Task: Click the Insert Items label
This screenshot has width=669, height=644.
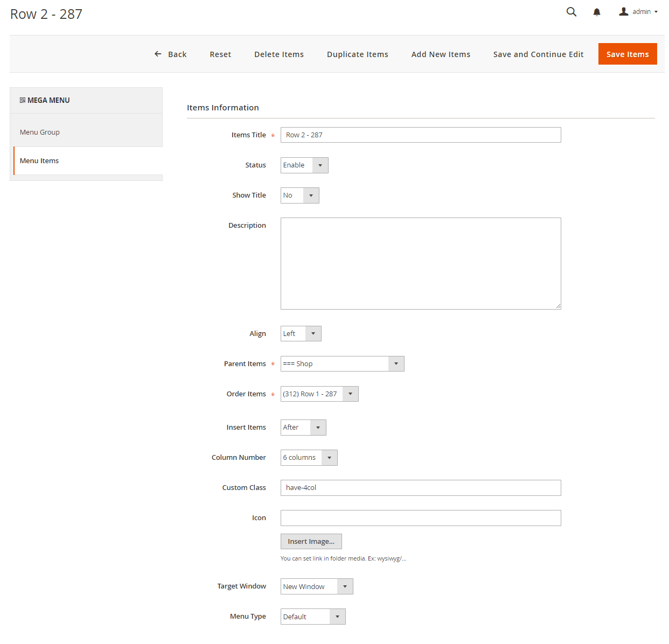Action: 246,428
